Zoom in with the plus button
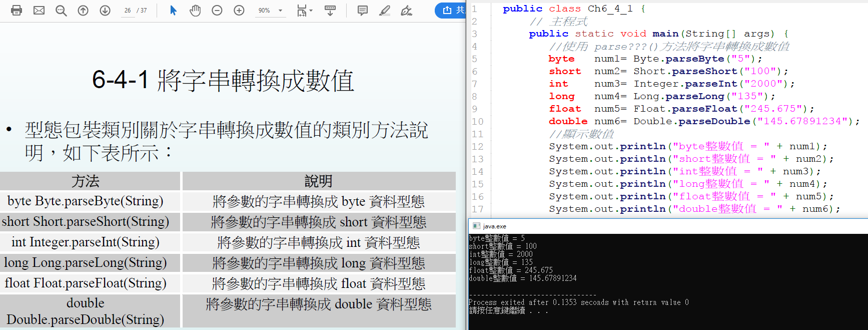Viewport: 868px width, 330px height. [x=239, y=11]
